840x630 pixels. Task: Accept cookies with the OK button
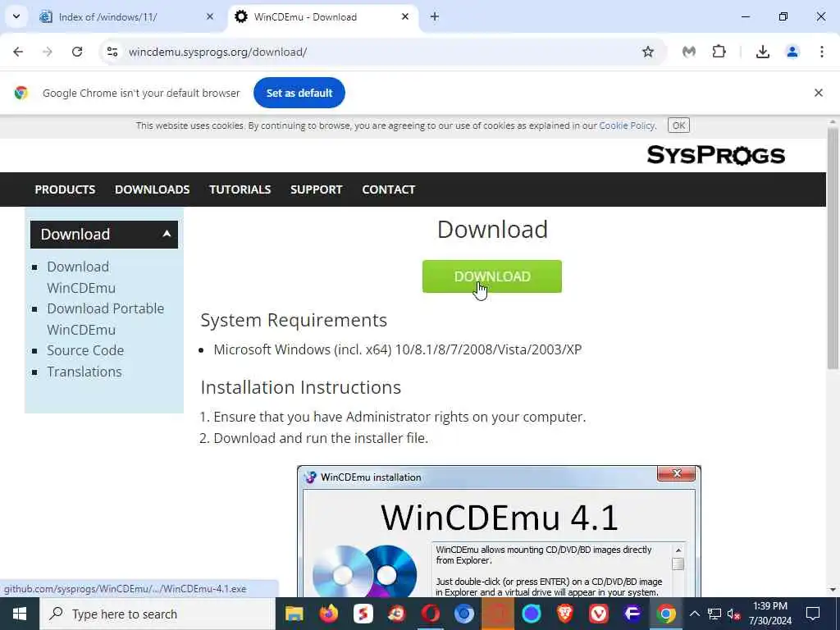tap(678, 126)
